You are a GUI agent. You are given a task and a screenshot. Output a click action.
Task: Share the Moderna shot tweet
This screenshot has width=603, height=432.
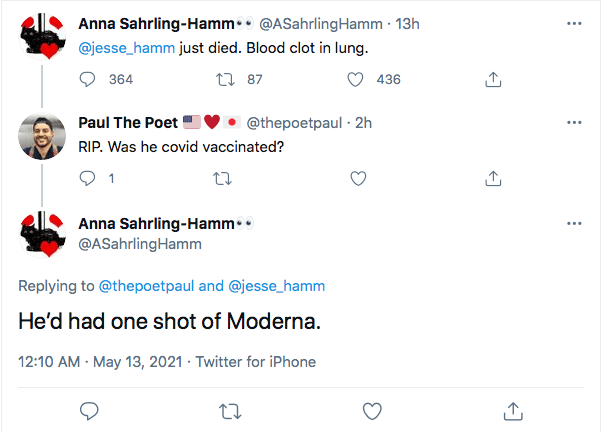coord(513,410)
